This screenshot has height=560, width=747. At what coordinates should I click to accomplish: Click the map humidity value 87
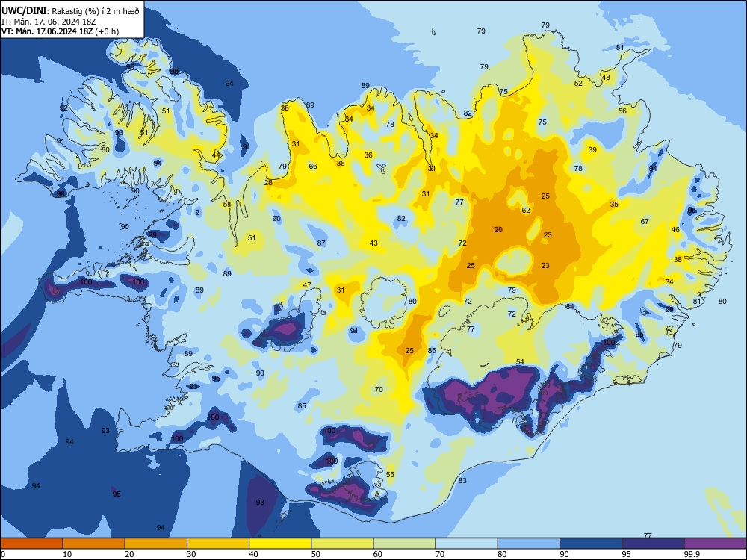(321, 243)
